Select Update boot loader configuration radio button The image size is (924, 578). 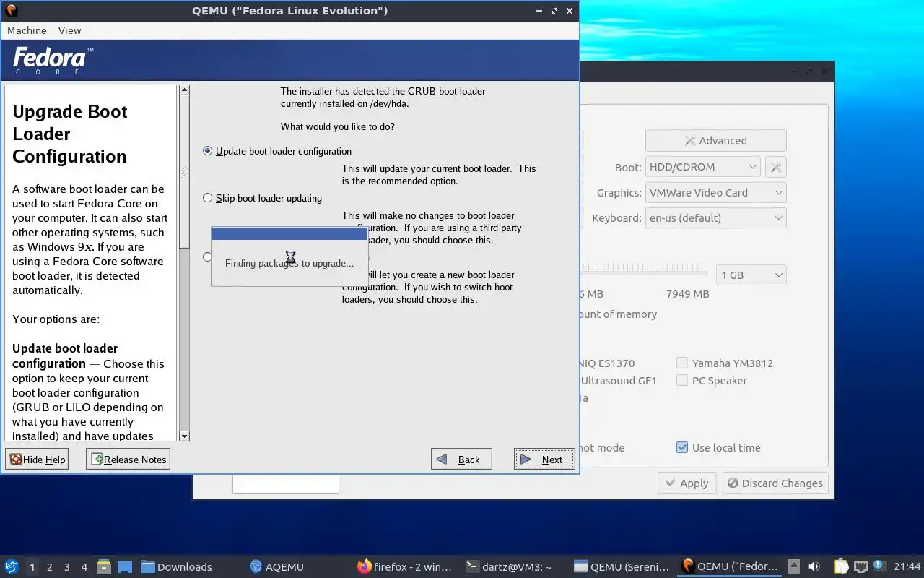[x=208, y=151]
